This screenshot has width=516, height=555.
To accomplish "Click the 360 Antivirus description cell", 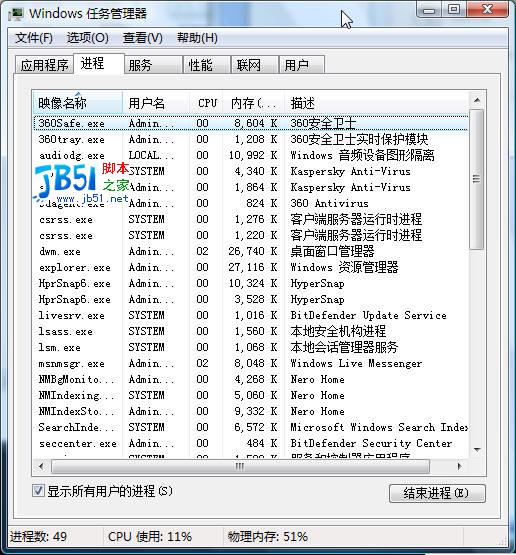I will pyautogui.click(x=329, y=204).
